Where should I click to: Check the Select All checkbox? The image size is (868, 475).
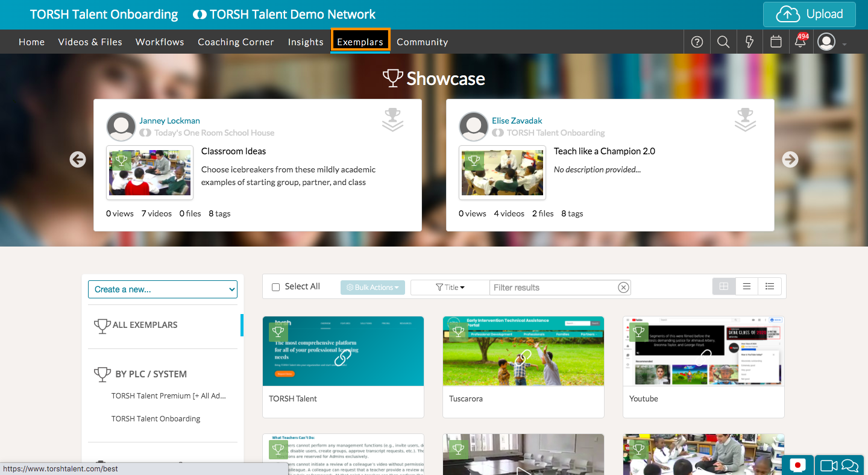tap(275, 288)
